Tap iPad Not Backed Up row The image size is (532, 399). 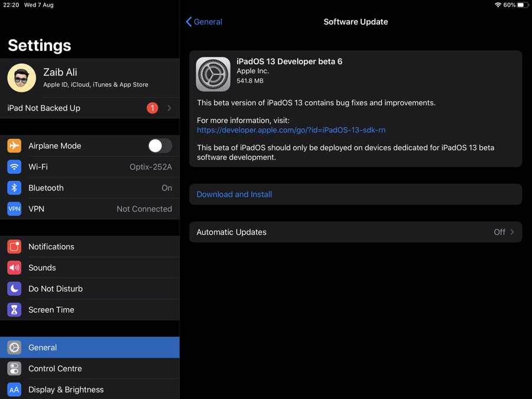[90, 108]
